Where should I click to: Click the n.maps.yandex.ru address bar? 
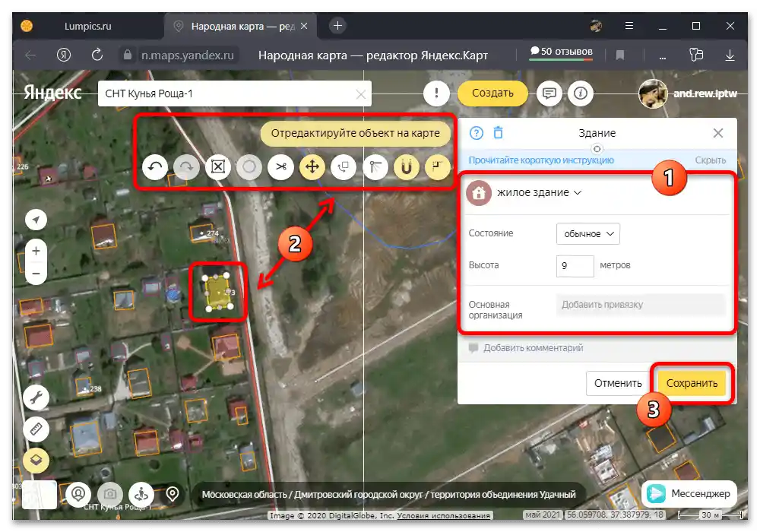click(187, 55)
